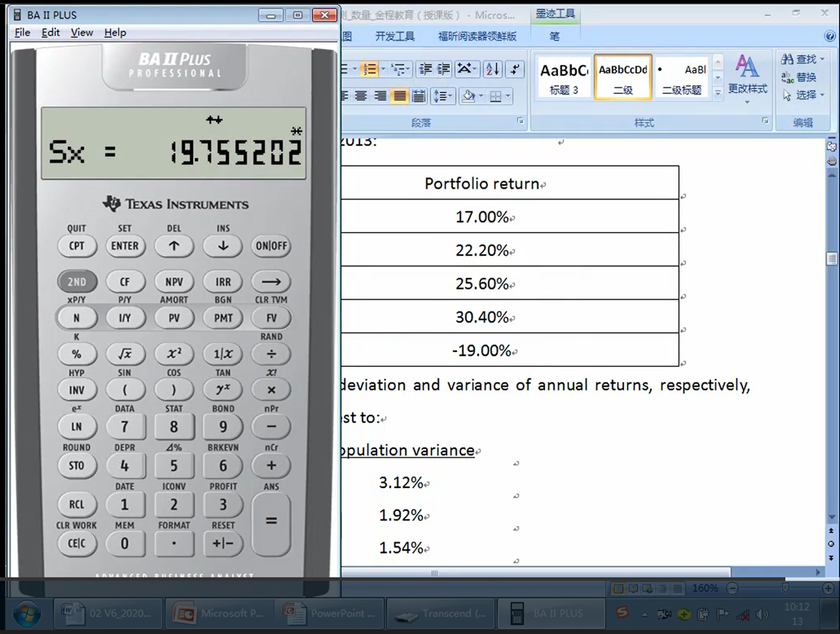Click the increase indent icon

point(444,70)
